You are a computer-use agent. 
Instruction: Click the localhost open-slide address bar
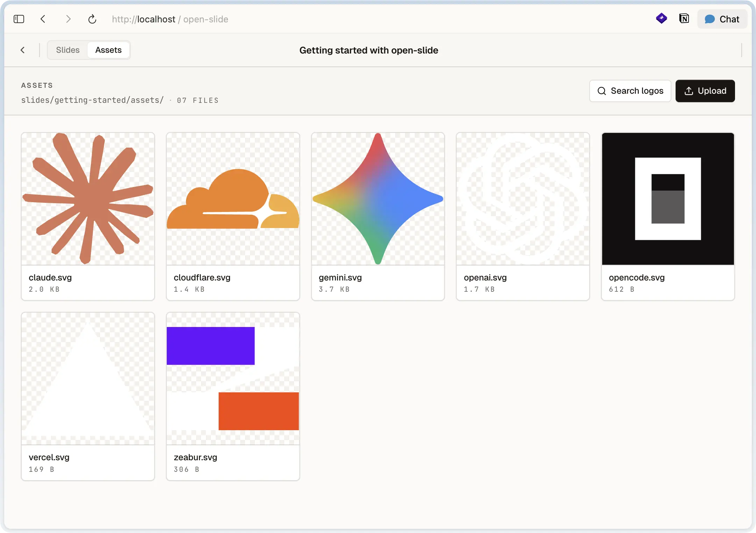pyautogui.click(x=170, y=19)
